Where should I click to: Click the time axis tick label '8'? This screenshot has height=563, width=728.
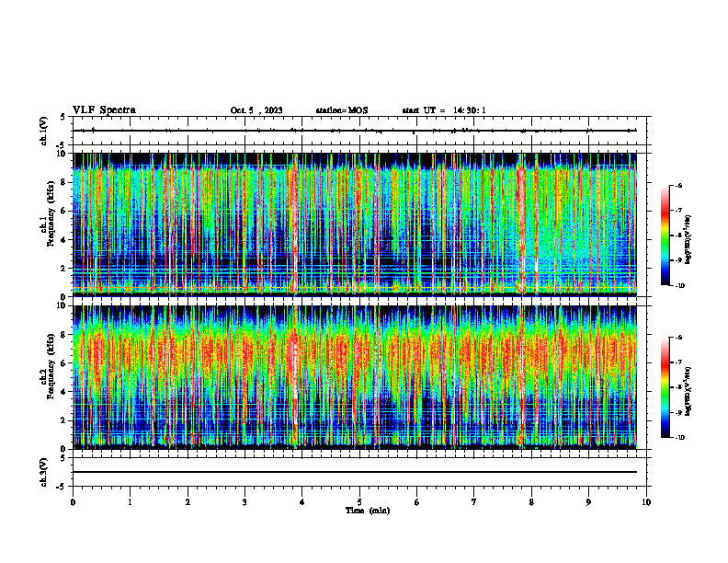pyautogui.click(x=531, y=502)
